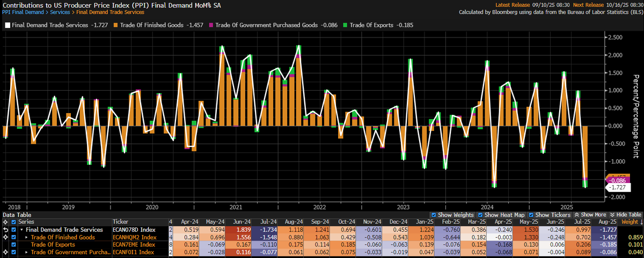Click the 1.839 Jun-24 value cell
Screen dimensions: 644x258
pyautogui.click(x=238, y=229)
